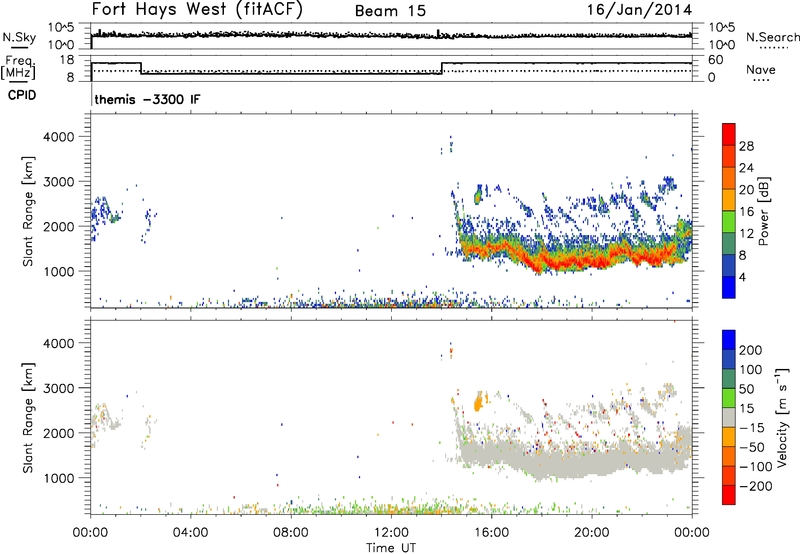Click the "CPID" label
800x554 pixels.
click(x=22, y=95)
